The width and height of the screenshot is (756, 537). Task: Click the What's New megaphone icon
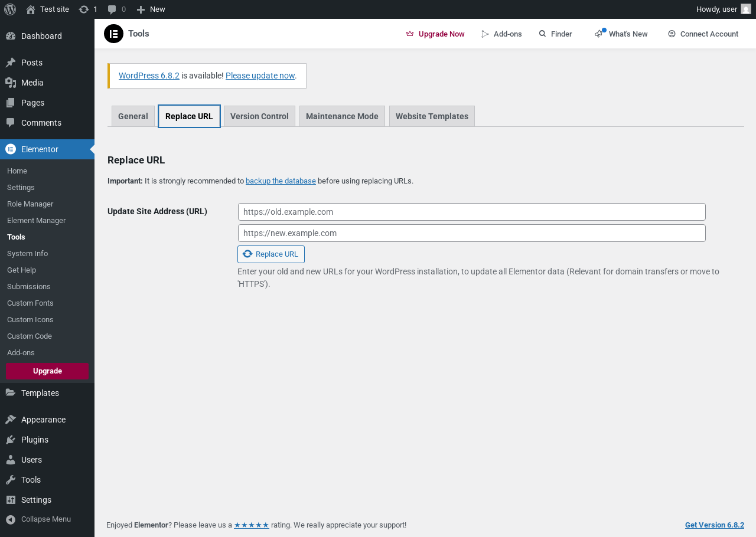pos(599,34)
